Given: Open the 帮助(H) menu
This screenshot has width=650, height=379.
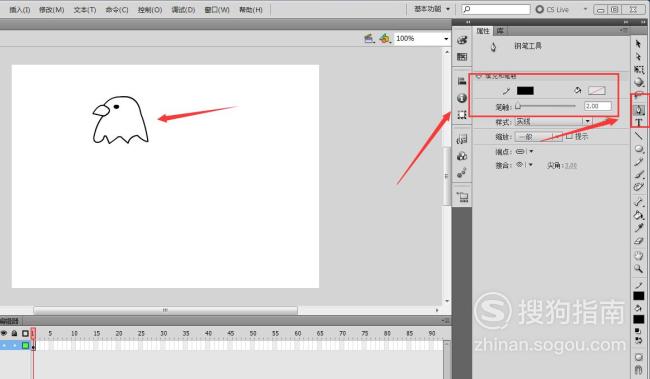Looking at the screenshot, I should click(251, 9).
